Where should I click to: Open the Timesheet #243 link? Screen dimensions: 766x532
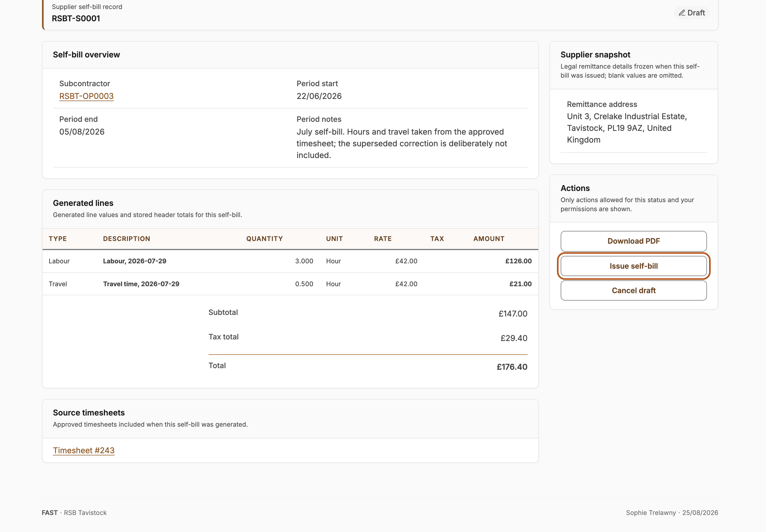click(x=84, y=450)
